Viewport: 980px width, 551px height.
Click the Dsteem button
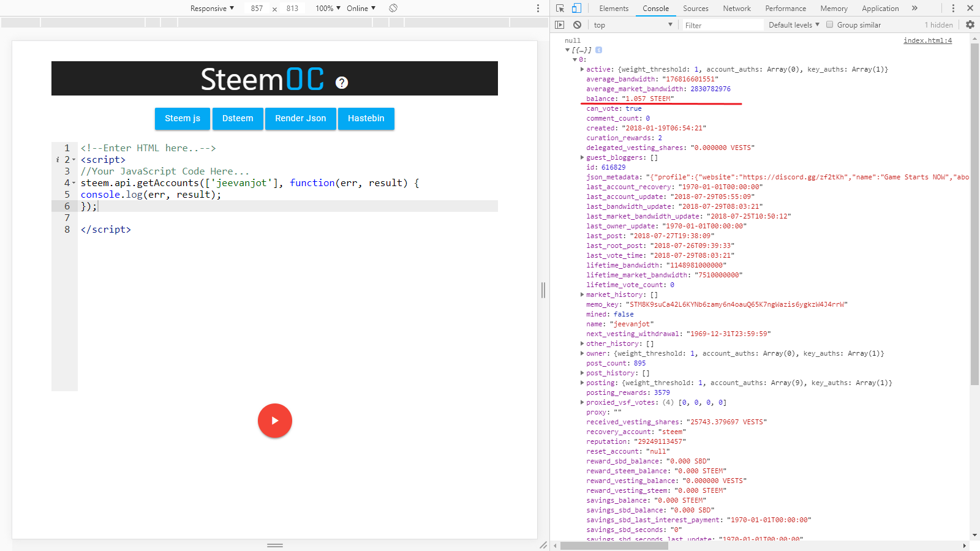[238, 119]
